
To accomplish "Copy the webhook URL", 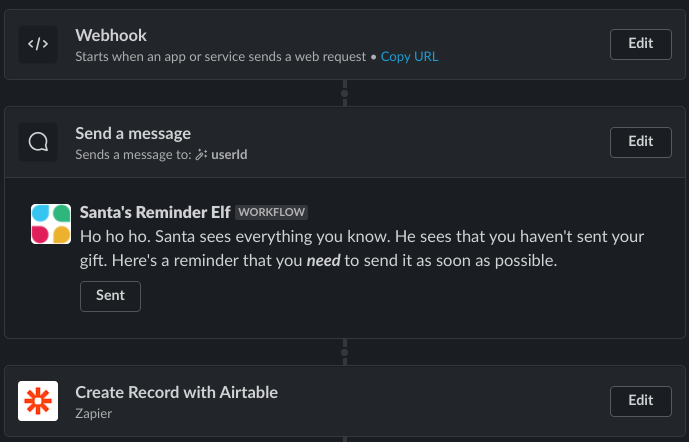I will [409, 57].
